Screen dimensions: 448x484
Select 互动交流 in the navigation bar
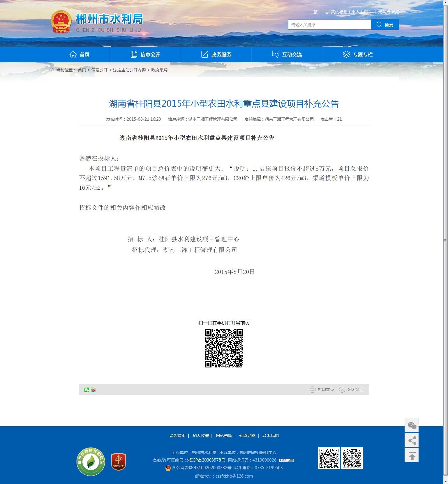click(x=287, y=54)
